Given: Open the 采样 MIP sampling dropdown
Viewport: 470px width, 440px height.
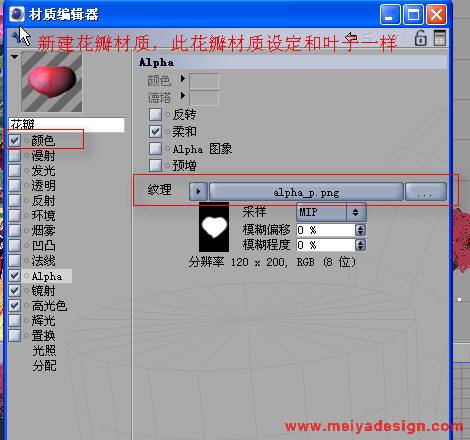Looking at the screenshot, I should [x=331, y=212].
